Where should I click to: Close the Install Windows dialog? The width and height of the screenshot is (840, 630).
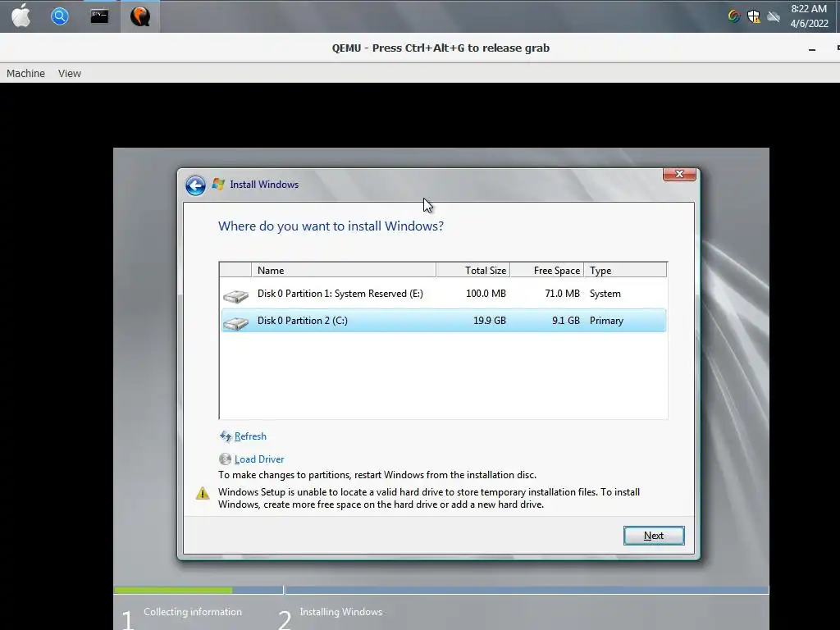coord(679,174)
